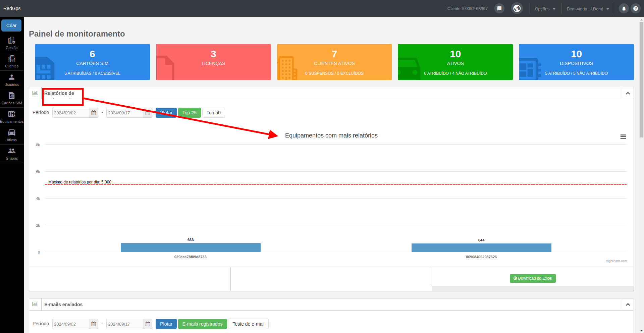The width and height of the screenshot is (644, 333).
Task: Open the Clientes Ativos summary card
Action: point(334,62)
